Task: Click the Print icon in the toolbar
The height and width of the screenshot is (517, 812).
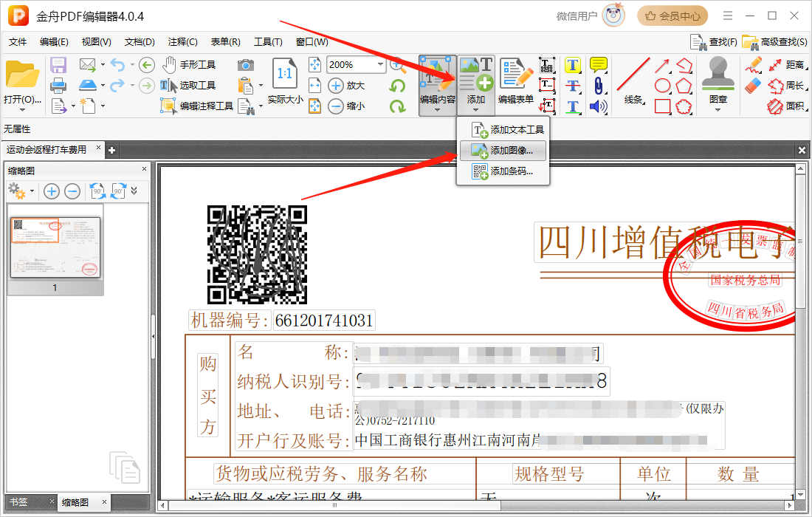Action: (58, 85)
